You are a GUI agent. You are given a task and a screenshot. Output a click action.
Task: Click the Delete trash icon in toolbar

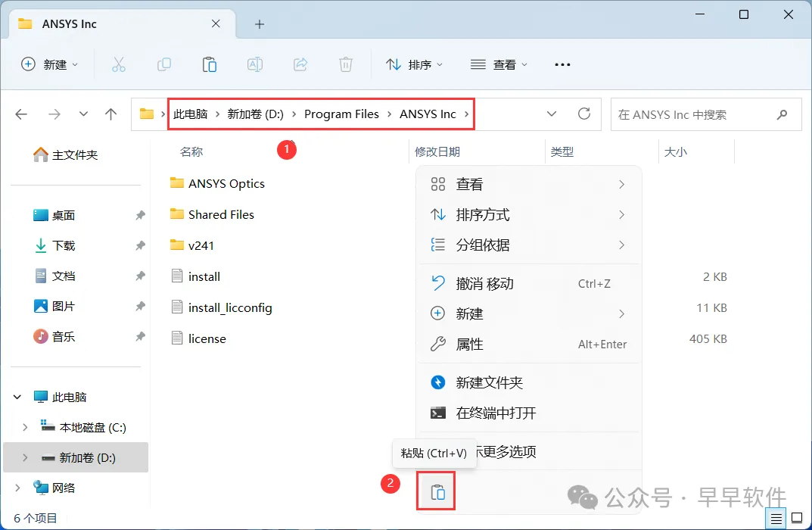coord(346,65)
